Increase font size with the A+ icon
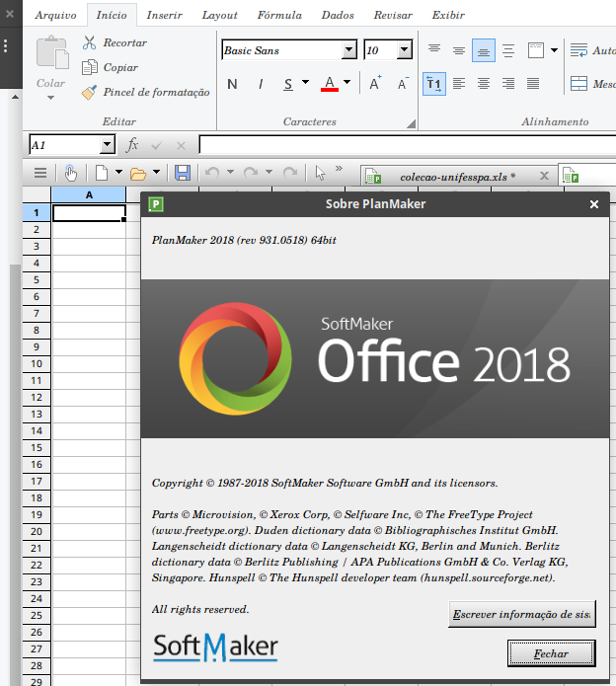The image size is (616, 686). tap(375, 84)
